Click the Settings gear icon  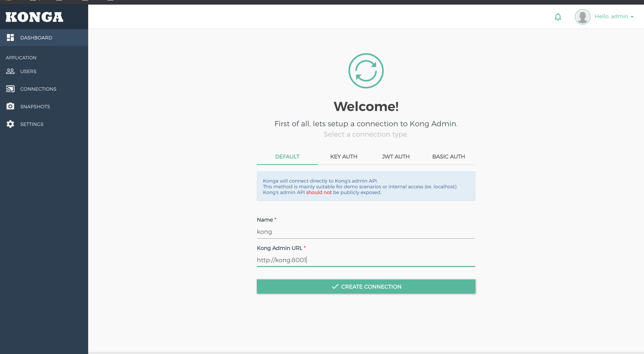[x=10, y=124]
